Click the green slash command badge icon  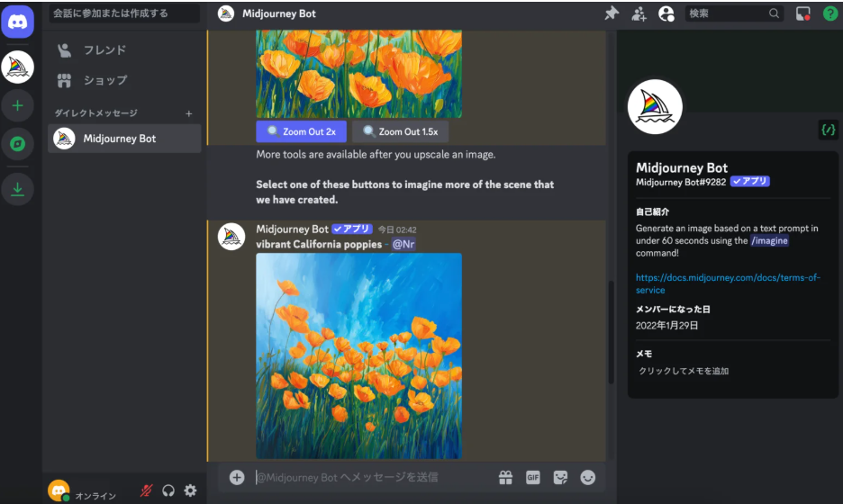tap(828, 130)
